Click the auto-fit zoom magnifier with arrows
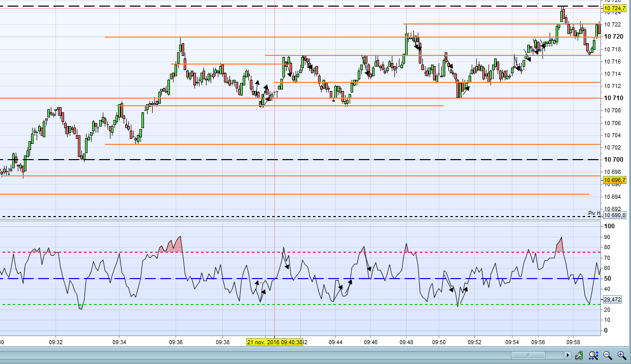The width and height of the screenshot is (631, 364). [594, 355]
